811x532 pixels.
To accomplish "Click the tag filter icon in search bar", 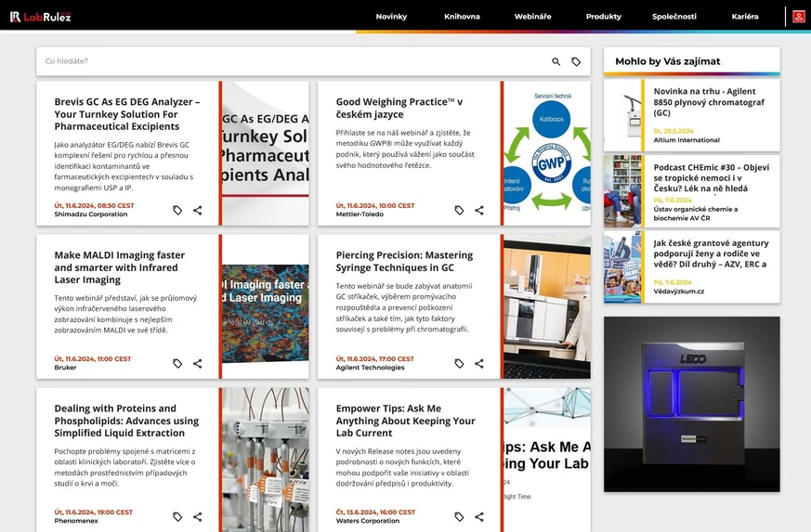I will click(x=576, y=62).
